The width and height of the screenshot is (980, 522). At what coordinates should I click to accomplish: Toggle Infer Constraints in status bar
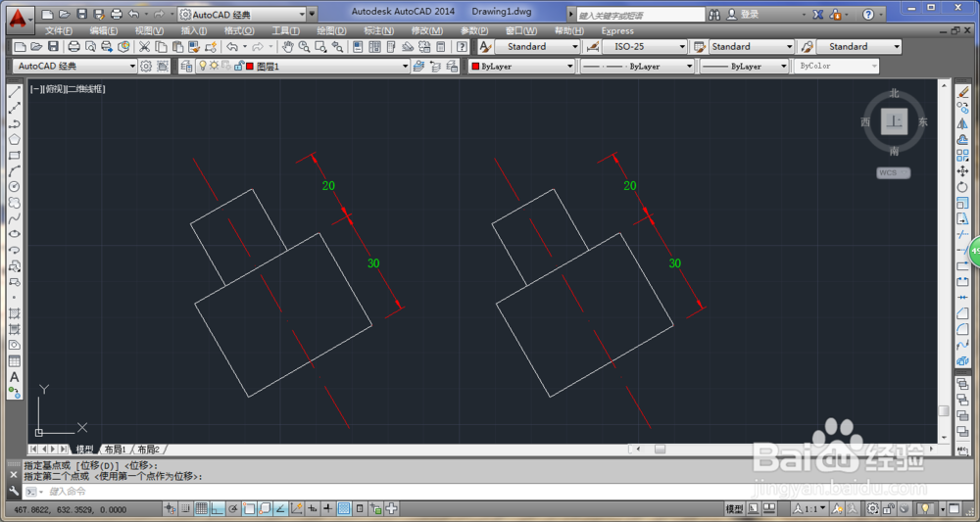tap(170, 508)
